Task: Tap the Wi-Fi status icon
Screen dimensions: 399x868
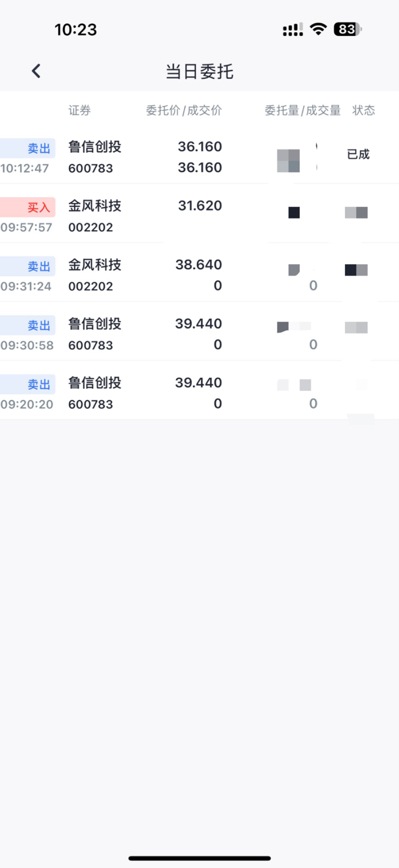Action: coord(318,29)
